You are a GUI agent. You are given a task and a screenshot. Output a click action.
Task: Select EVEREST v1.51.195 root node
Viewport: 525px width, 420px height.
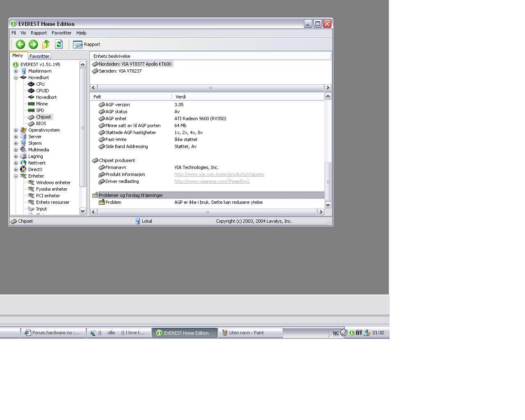pyautogui.click(x=40, y=64)
